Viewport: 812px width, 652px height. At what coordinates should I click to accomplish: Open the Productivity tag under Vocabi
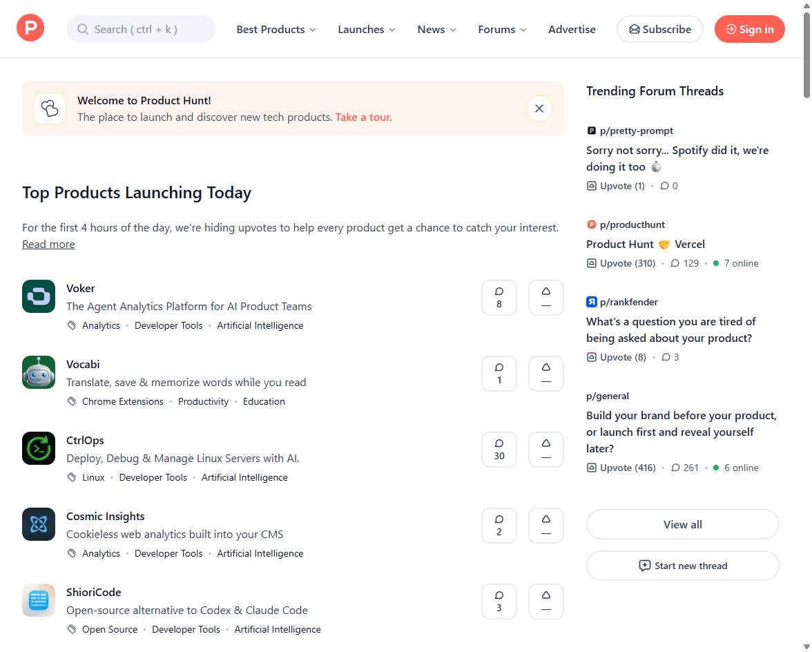(x=203, y=401)
